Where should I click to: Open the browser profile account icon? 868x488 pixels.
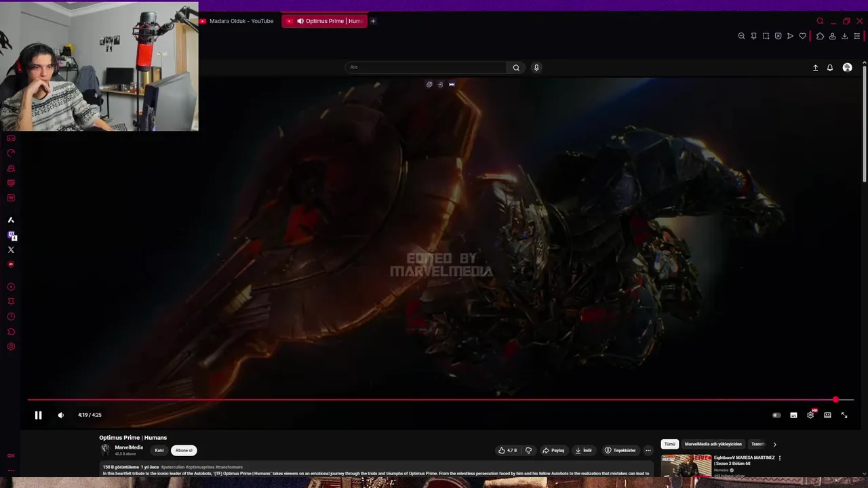coord(832,36)
